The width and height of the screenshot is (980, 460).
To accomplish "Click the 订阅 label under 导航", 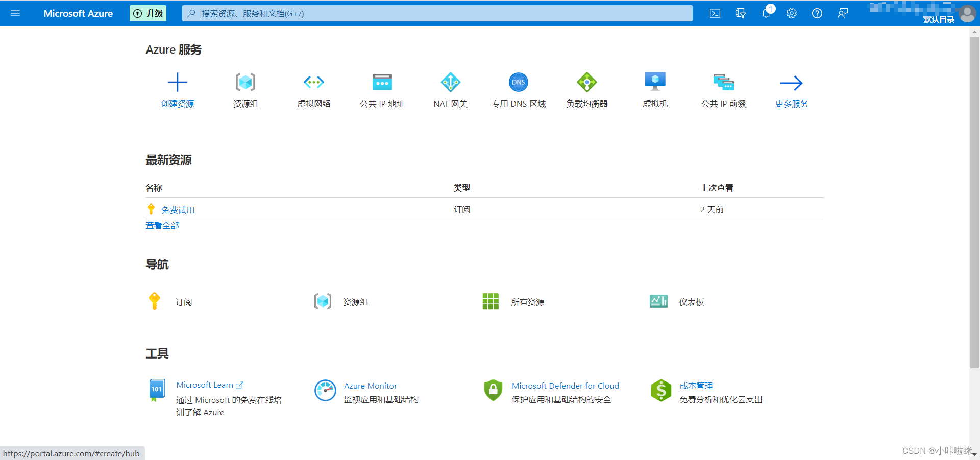I will coord(184,302).
